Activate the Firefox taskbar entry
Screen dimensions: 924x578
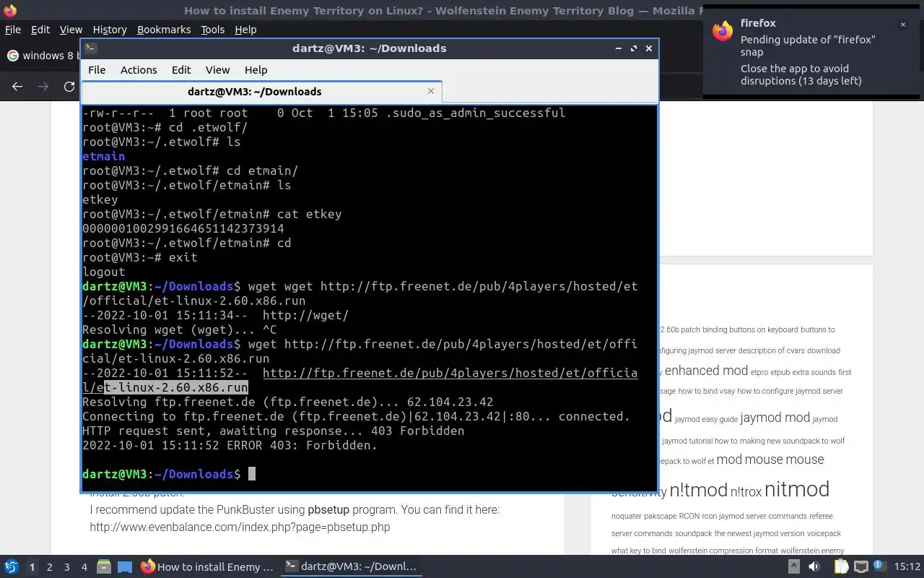point(207,567)
